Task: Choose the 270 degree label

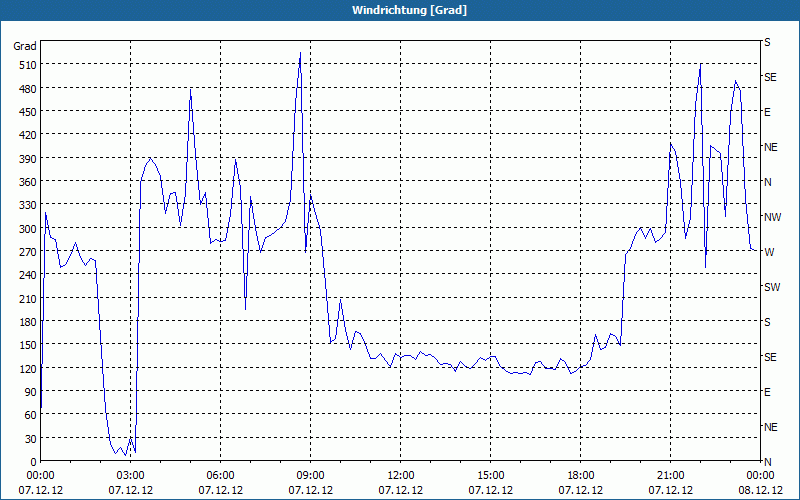Action: click(28, 252)
